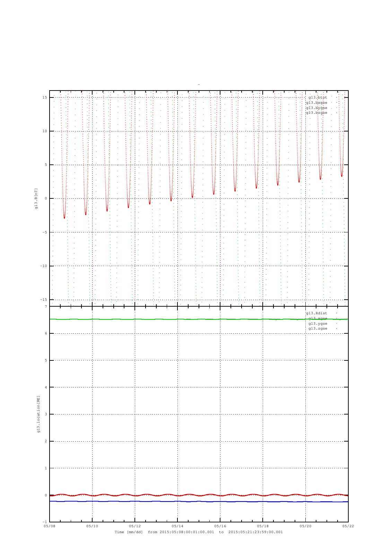Click the 10 tick label on B axis
This screenshot has width=392, height=555.
pos(45,131)
